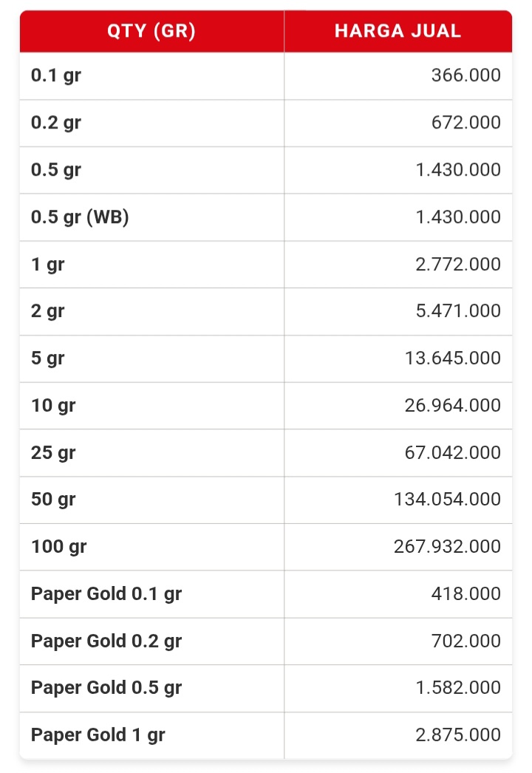Click the price 2.772.000

pyautogui.click(x=457, y=265)
